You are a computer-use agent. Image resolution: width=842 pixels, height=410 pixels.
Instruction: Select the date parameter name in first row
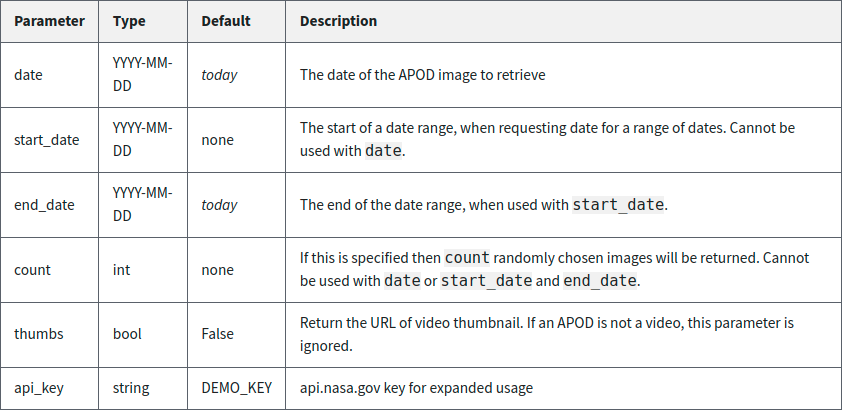point(28,75)
